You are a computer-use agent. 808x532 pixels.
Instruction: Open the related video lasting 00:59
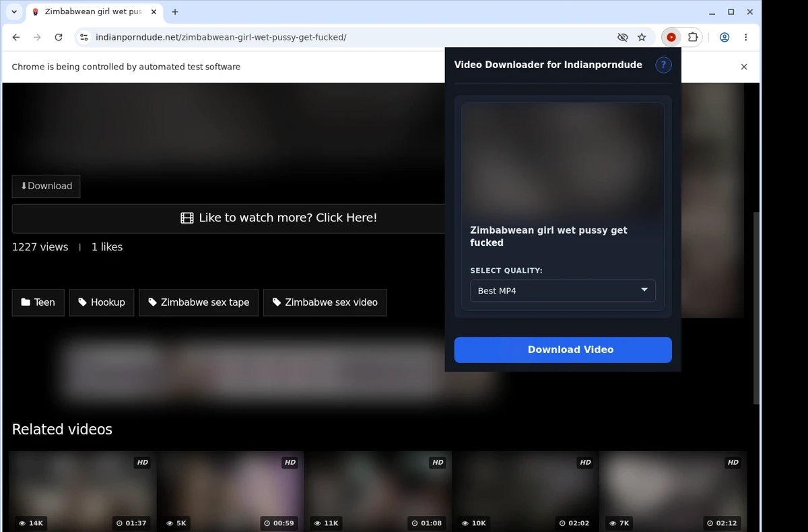[230, 492]
